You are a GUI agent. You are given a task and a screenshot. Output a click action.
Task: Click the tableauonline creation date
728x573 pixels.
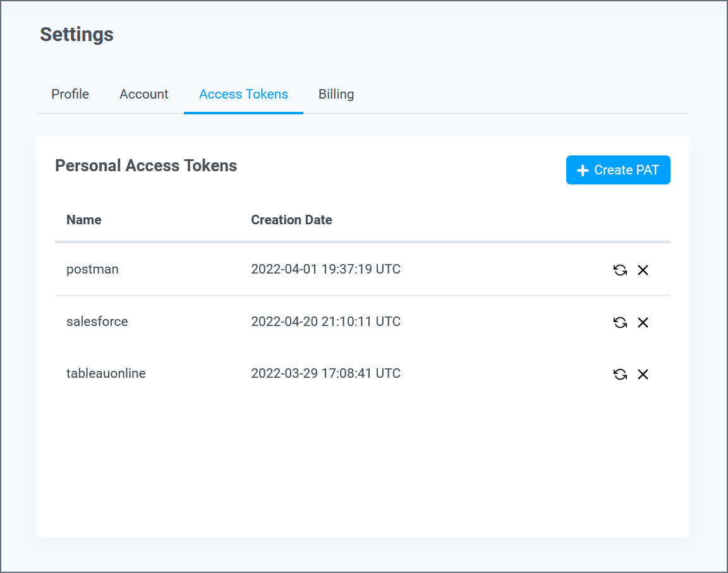325,373
